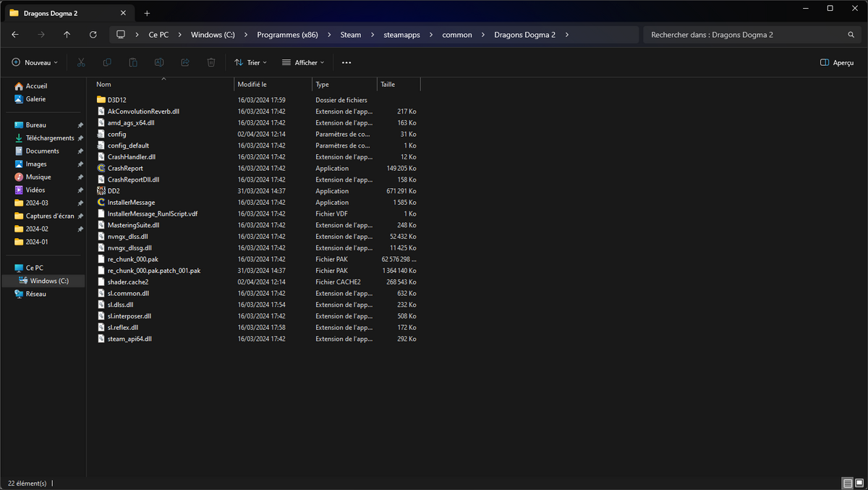Viewport: 868px width, 490px height.
Task: Open Images in quick access
Action: (36, 164)
